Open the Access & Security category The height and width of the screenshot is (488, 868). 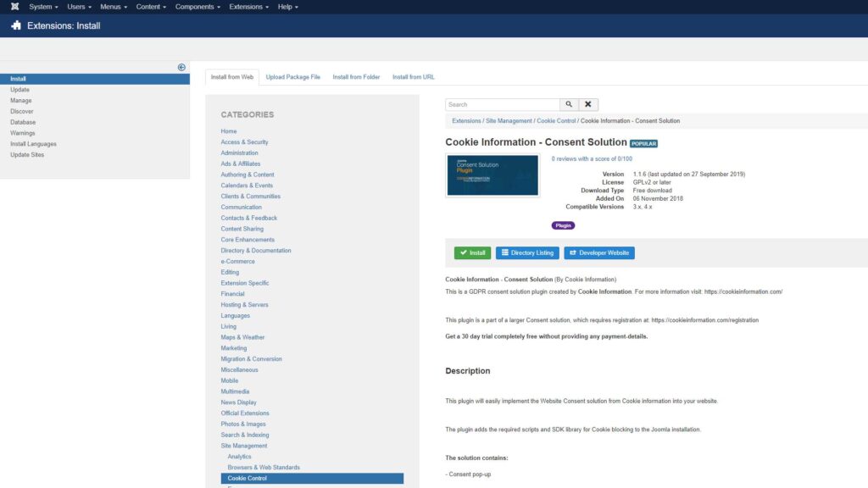click(244, 142)
